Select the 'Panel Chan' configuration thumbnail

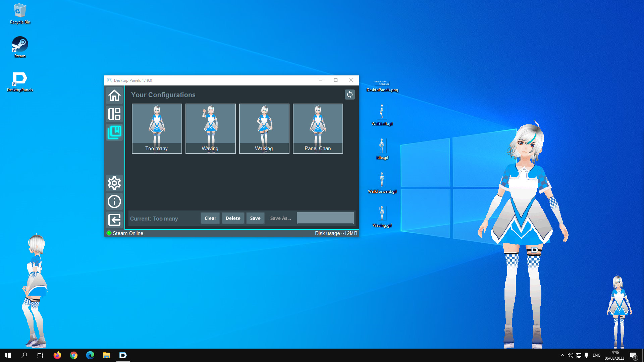pos(318,128)
